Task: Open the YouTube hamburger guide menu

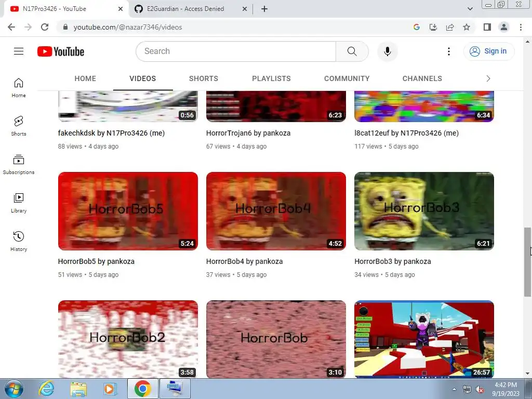Action: [x=19, y=51]
